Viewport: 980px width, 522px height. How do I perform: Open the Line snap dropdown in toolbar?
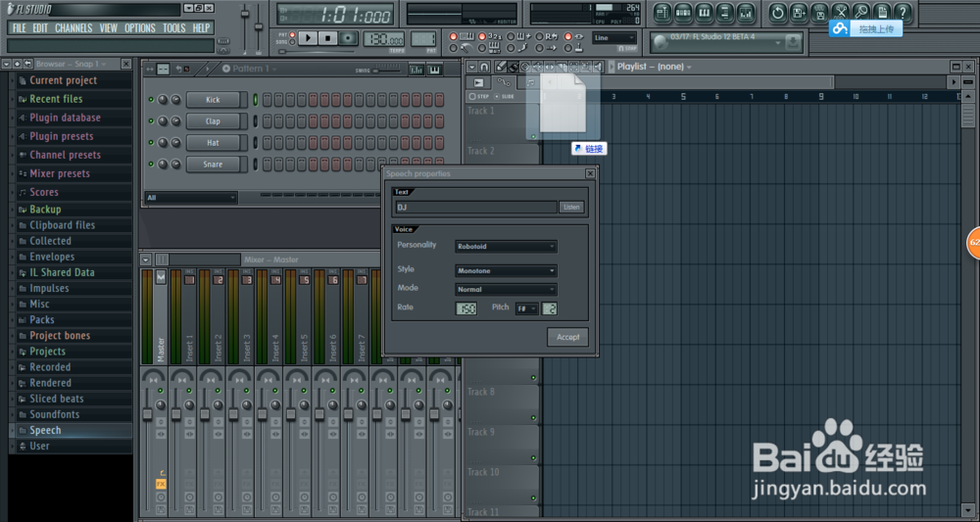click(614, 38)
